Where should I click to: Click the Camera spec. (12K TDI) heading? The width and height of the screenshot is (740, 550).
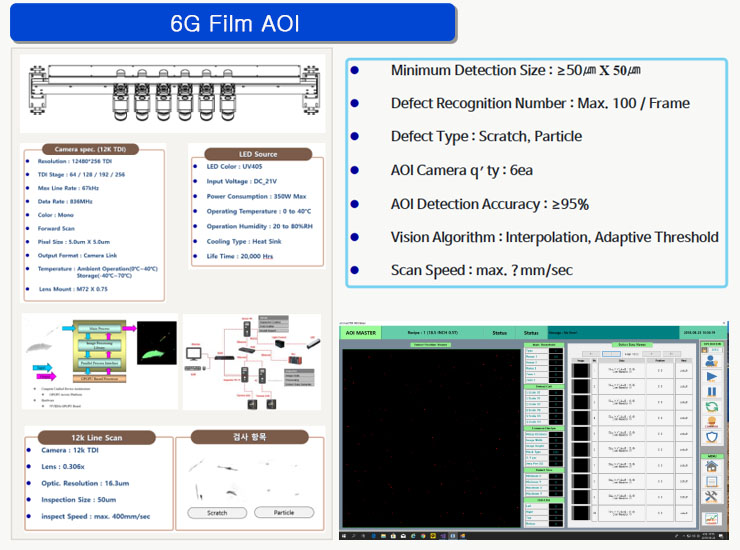[90, 149]
